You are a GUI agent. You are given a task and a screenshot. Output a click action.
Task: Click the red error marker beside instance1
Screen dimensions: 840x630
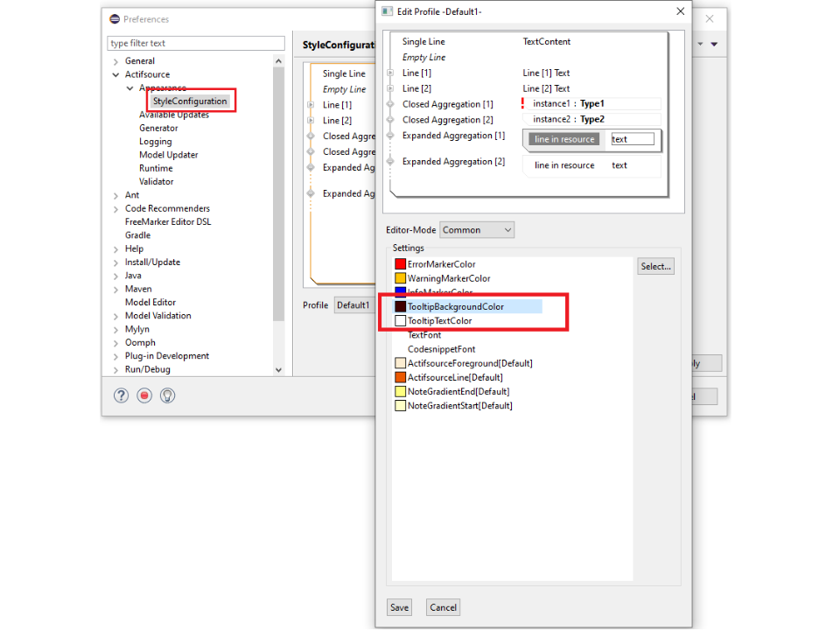point(522,103)
